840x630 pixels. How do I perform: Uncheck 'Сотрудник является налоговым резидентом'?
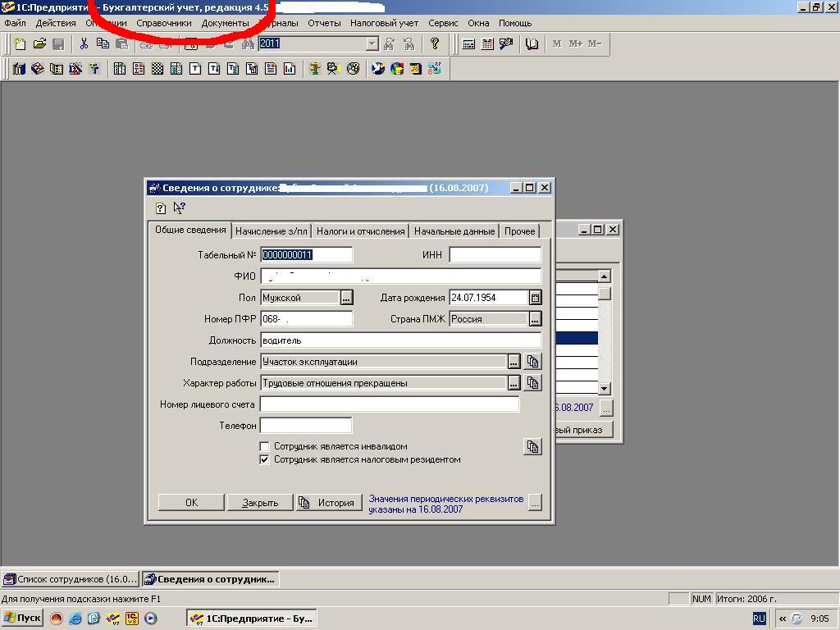click(x=264, y=459)
